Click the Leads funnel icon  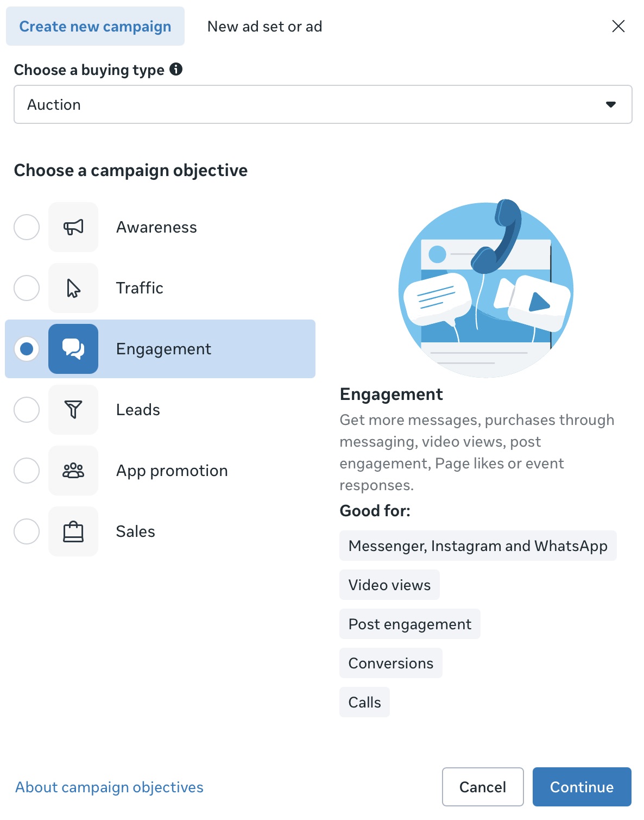pos(73,410)
